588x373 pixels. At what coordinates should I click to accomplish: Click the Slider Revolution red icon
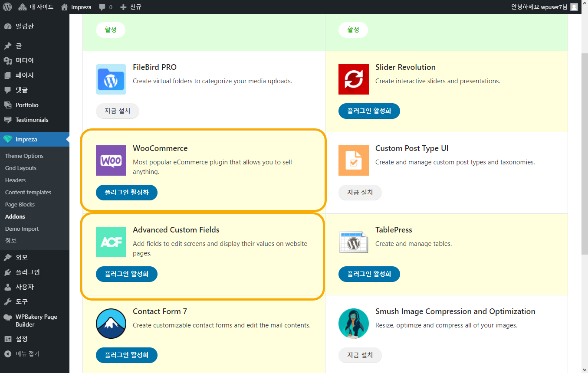354,79
